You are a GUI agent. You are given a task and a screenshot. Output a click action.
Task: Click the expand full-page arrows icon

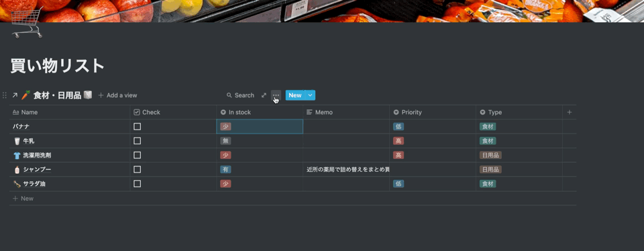click(x=264, y=95)
